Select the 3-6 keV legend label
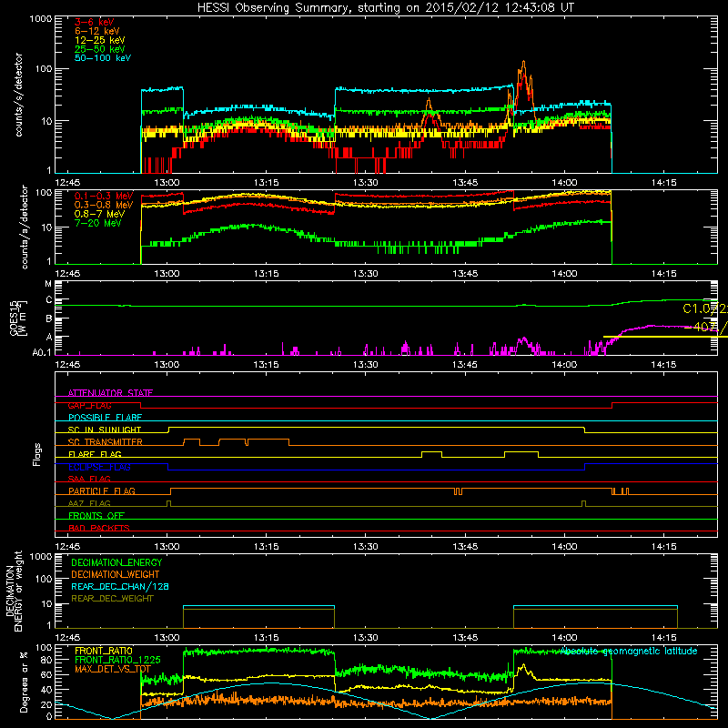The image size is (728, 728). coord(95,22)
